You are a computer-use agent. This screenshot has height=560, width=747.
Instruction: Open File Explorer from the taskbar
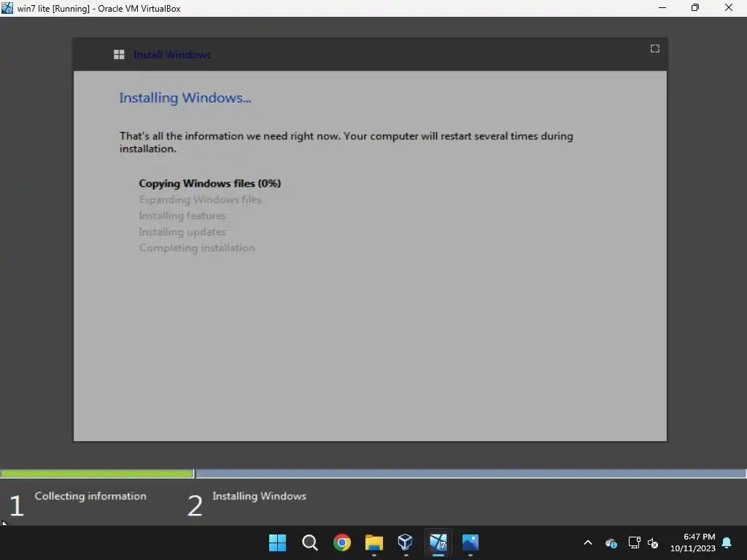374,542
